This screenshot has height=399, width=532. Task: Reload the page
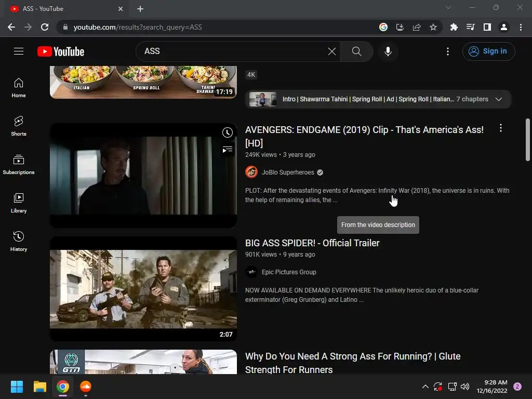pyautogui.click(x=45, y=27)
